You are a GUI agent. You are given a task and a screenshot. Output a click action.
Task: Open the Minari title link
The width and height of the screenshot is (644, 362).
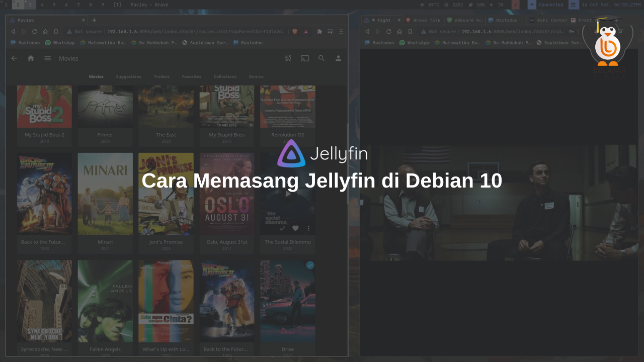pyautogui.click(x=105, y=242)
